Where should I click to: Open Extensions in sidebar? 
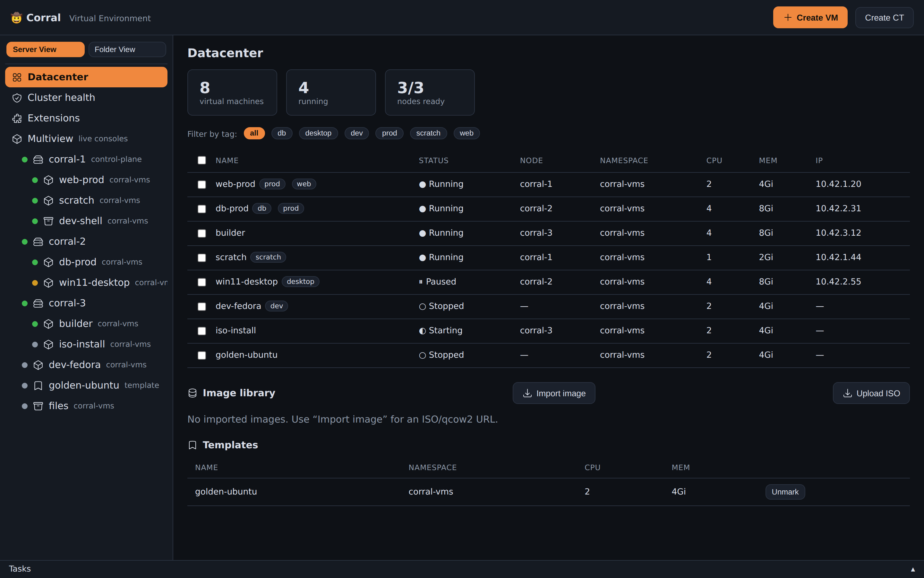point(86,118)
